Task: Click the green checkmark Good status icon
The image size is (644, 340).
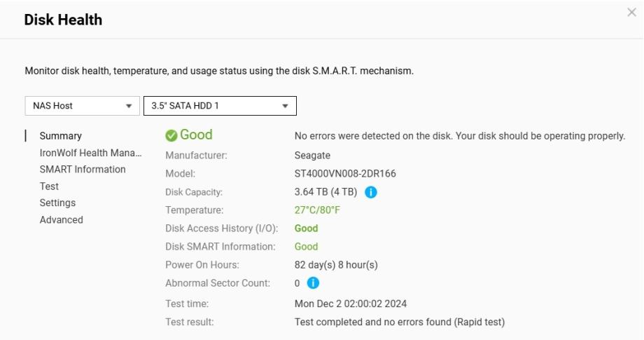Action: click(x=171, y=135)
